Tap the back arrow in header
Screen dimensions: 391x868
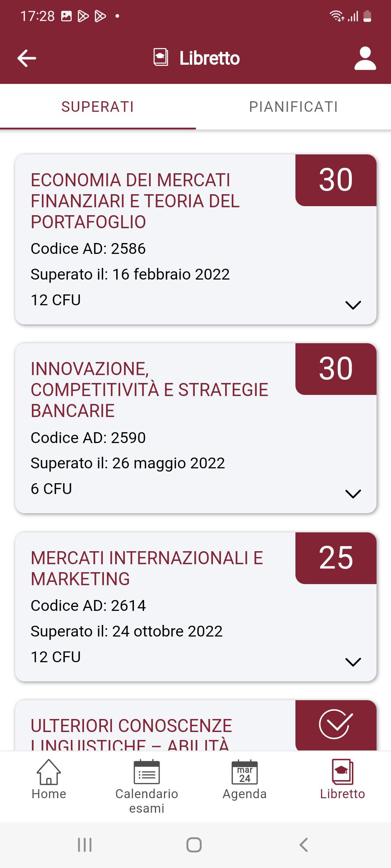27,58
